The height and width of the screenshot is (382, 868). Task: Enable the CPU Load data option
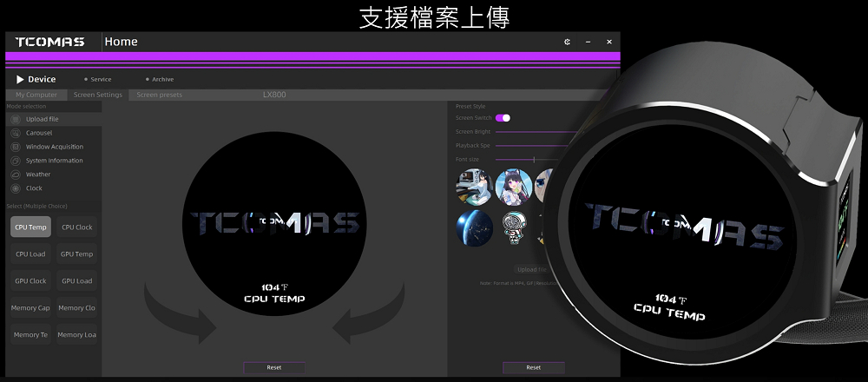30,254
